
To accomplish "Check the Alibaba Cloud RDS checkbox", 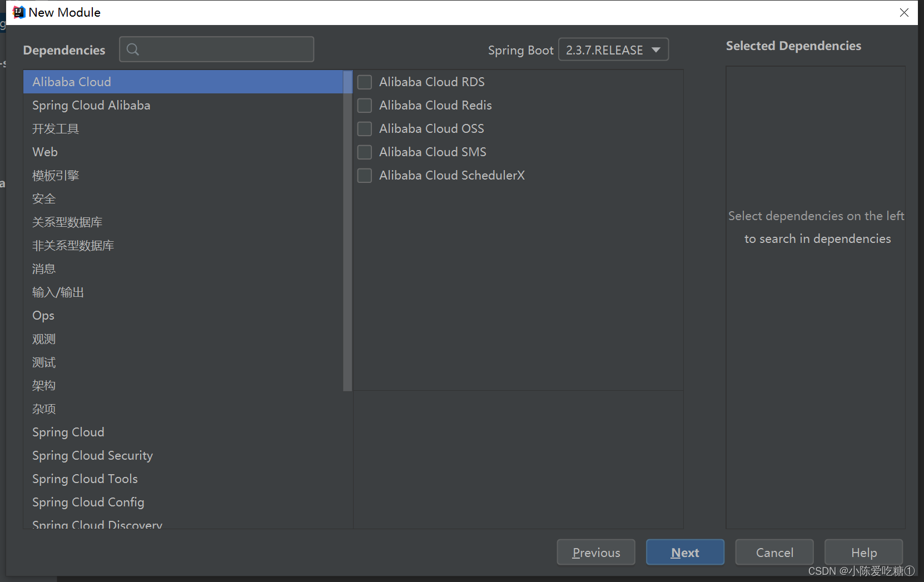I will [x=365, y=82].
